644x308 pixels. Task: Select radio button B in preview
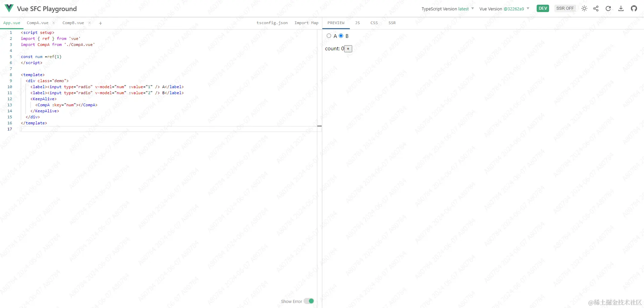(341, 36)
